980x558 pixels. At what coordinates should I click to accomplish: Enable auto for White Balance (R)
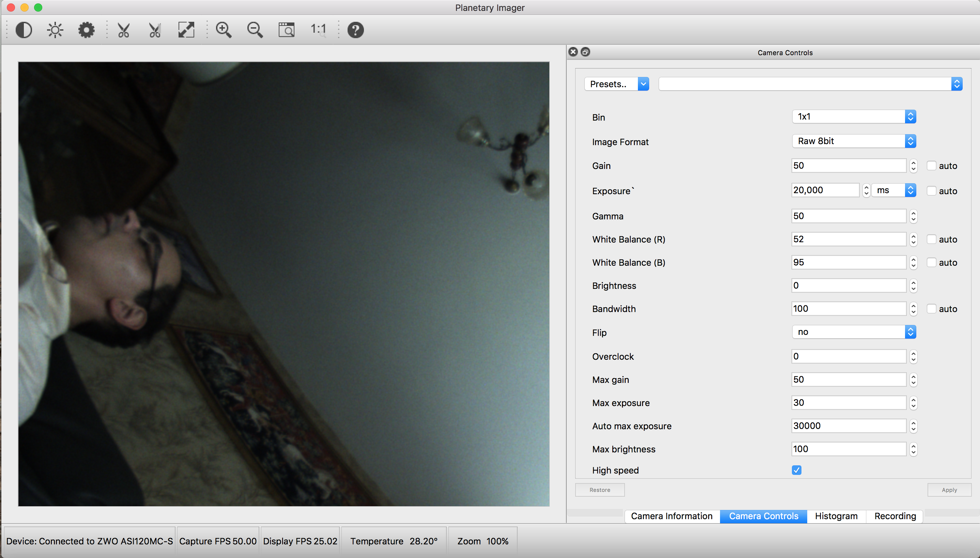[931, 239]
